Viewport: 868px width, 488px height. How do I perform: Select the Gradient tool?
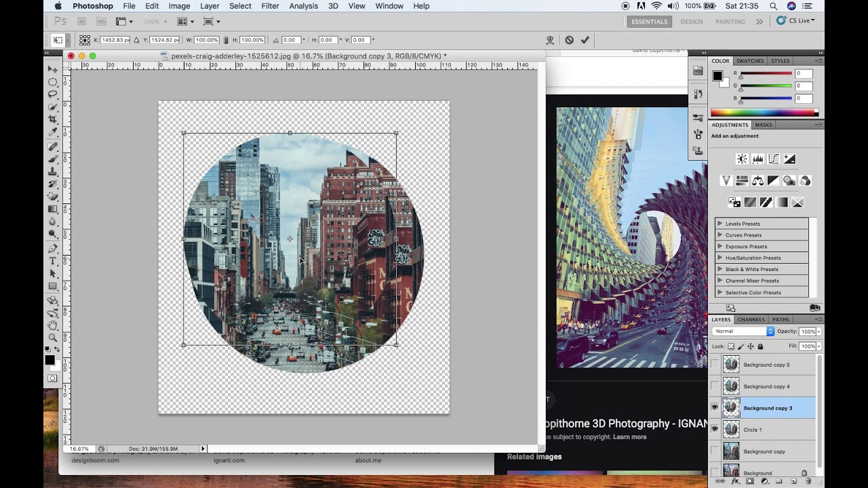tap(53, 209)
